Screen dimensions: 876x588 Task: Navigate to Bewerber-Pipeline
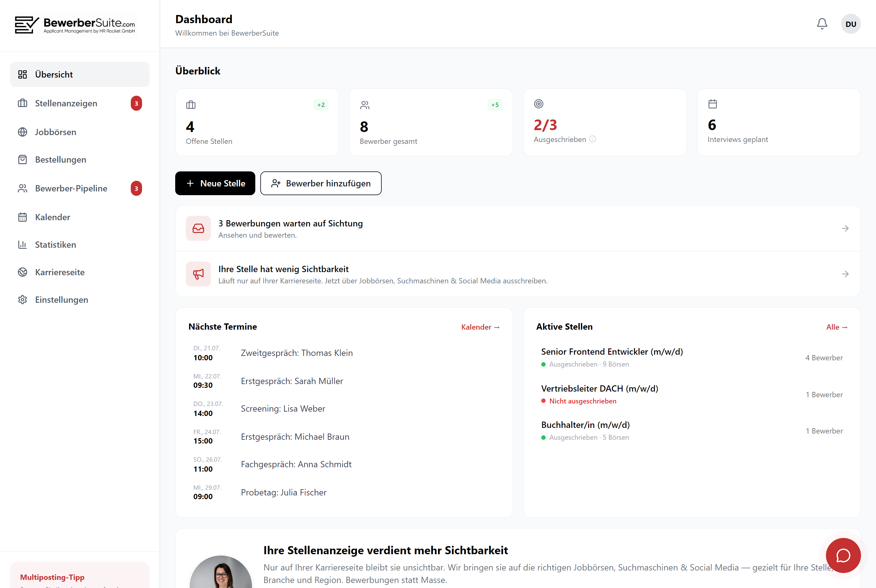(x=79, y=188)
